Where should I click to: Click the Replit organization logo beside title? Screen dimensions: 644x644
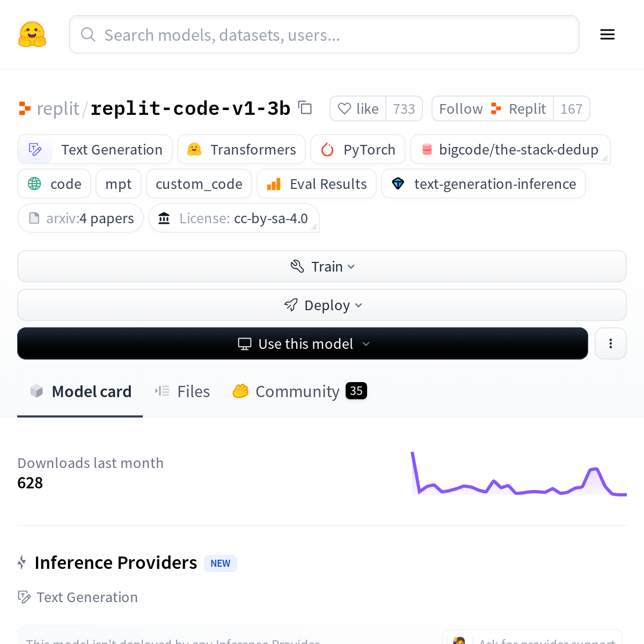(x=25, y=108)
